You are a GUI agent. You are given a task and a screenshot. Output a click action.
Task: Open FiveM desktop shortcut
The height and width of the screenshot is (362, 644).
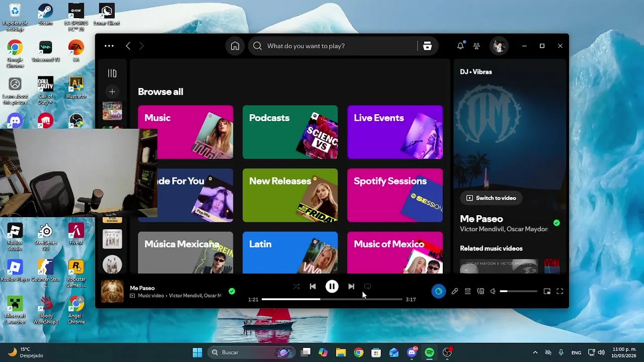[76, 234]
